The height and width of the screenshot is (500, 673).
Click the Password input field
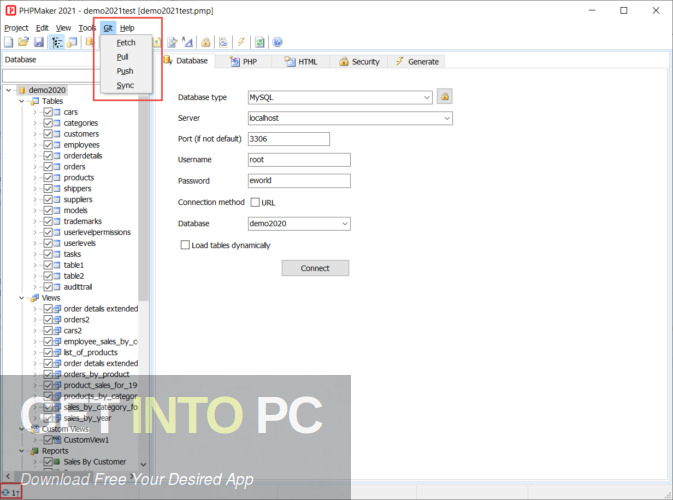point(299,181)
